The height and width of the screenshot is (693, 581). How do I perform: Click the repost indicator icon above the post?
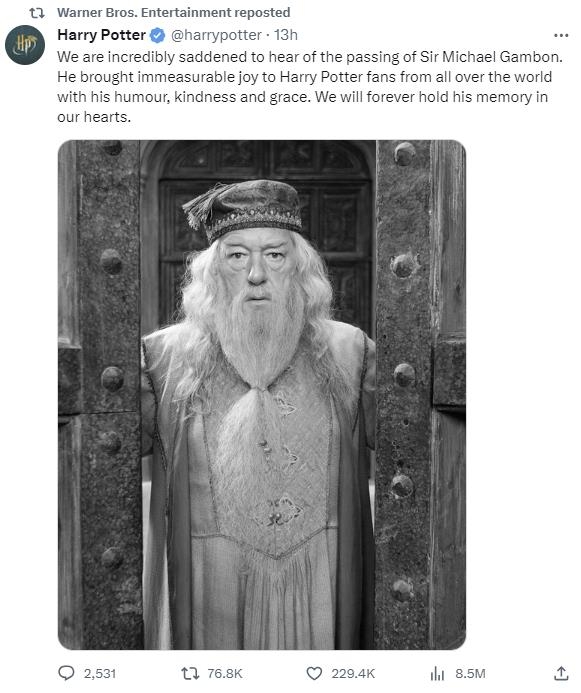pyautogui.click(x=37, y=13)
